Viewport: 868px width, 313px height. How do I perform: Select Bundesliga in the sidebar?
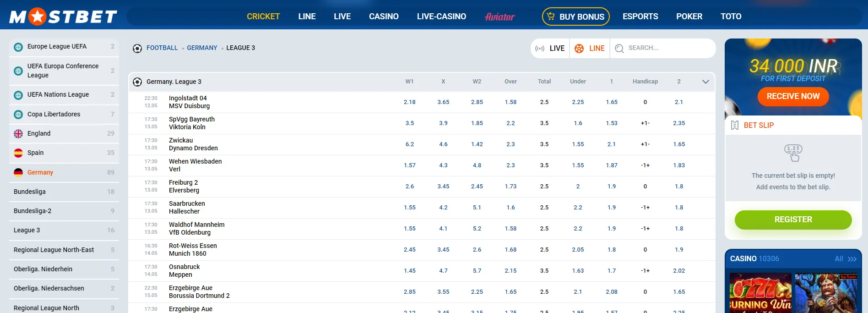click(64, 192)
